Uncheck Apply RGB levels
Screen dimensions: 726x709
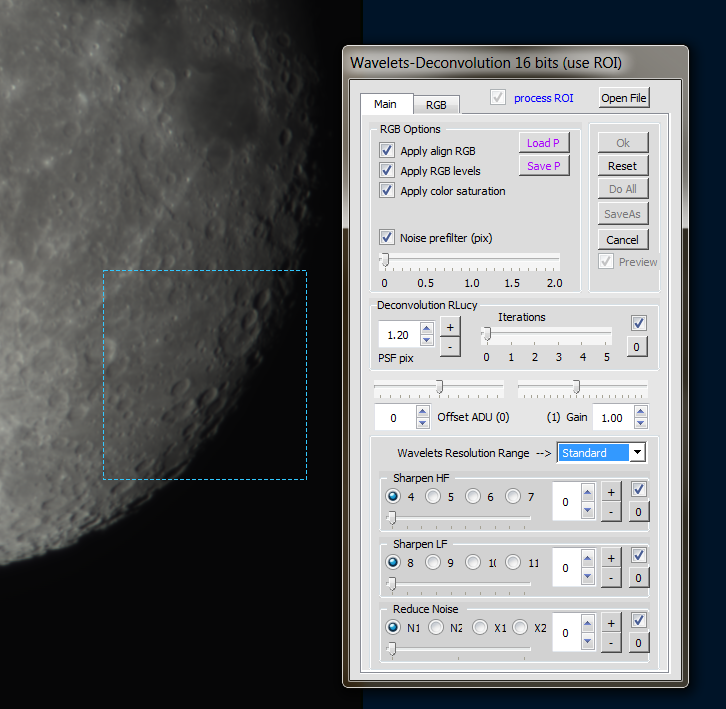[x=387, y=170]
